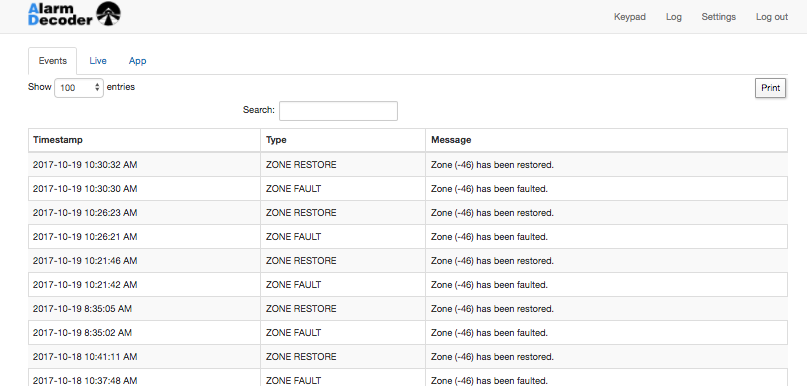
Task: Select timestamp 2017-10-18 10:41:11 AM
Action: pos(85,357)
